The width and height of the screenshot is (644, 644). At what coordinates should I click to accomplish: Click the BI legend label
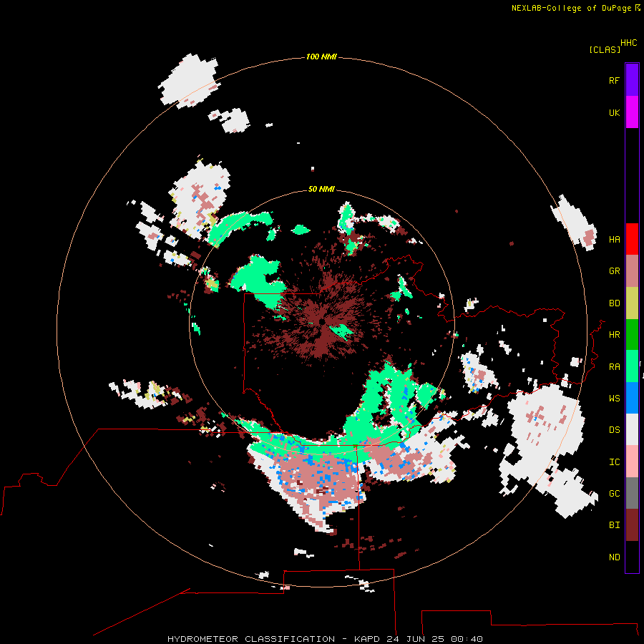point(614,525)
